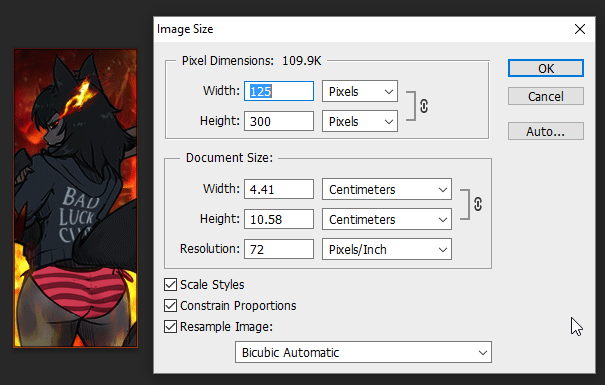Toggle pixel dimensions chain link icon

click(424, 106)
